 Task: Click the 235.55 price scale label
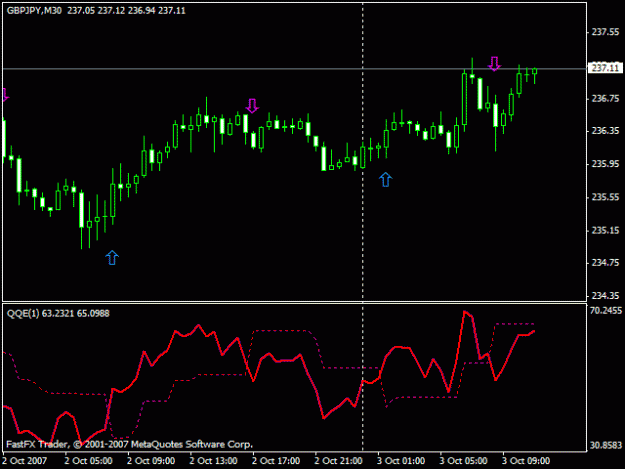pos(605,197)
